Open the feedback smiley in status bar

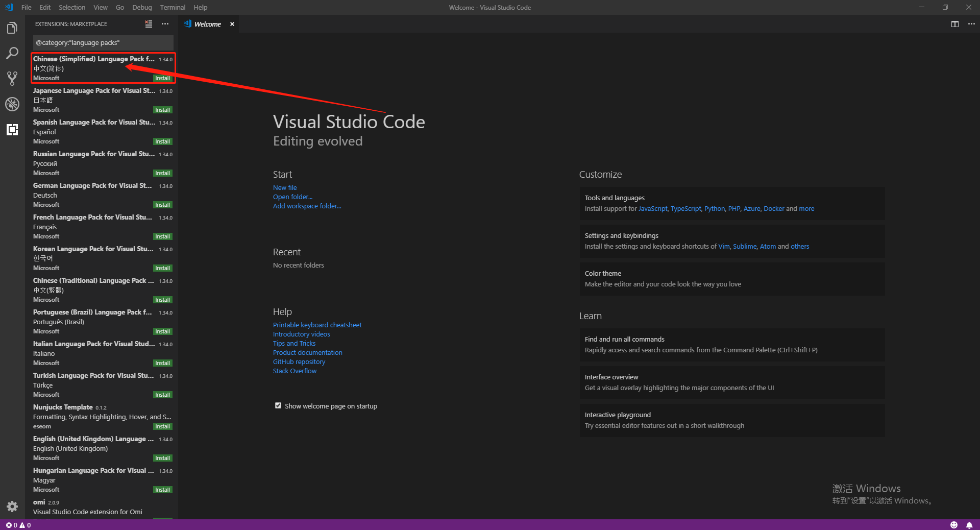point(954,525)
